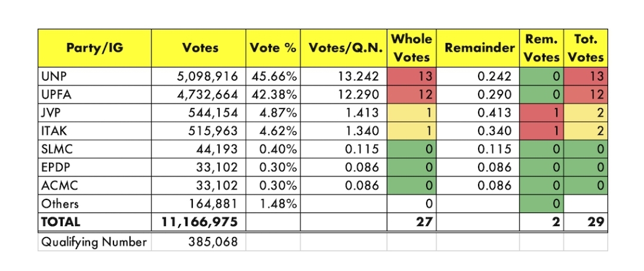Select the total of Tot. Votes 29
Viewport: 644px width, 271px height.
[x=586, y=222]
